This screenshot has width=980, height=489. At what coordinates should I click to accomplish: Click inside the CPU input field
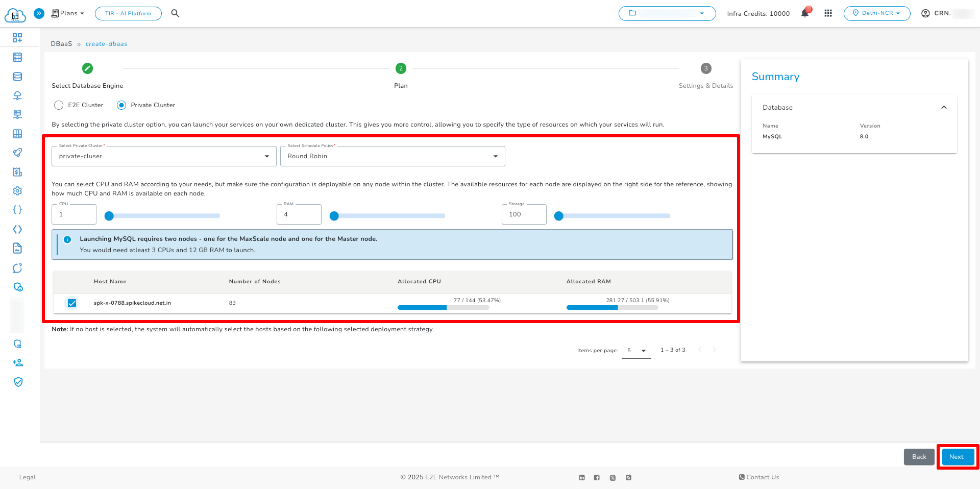(73, 214)
